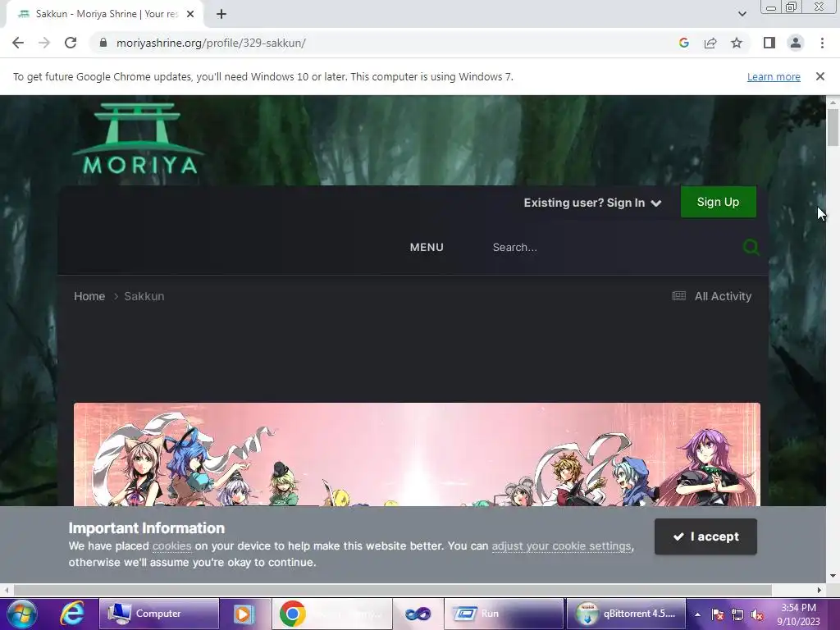This screenshot has width=840, height=630.
Task: Switch to qBittorrent taskbar window
Action: tap(626, 614)
